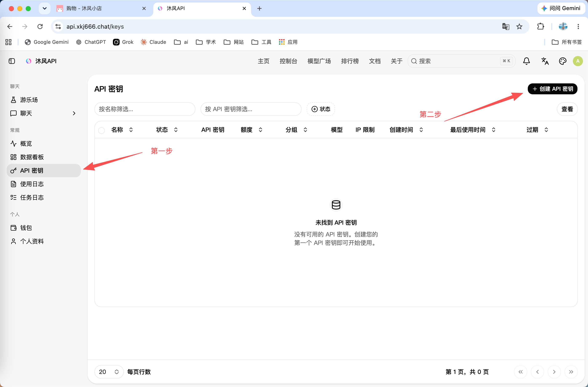Sort table by 名称 column
Image resolution: width=588 pixels, height=387 pixels.
[122, 130]
